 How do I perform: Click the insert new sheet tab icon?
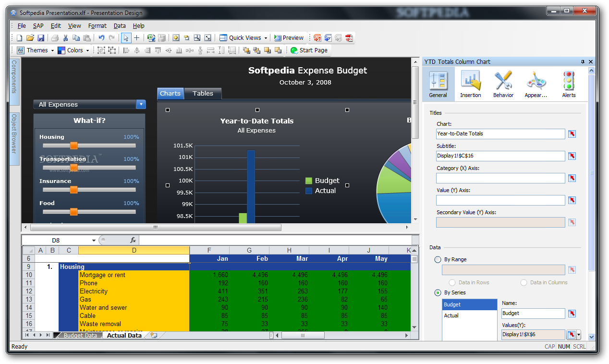click(x=154, y=336)
